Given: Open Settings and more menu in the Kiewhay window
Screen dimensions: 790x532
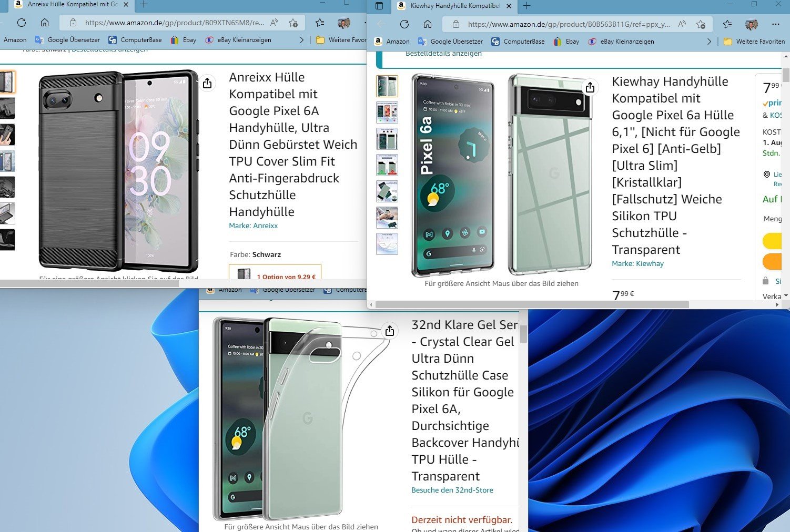Looking at the screenshot, I should [x=776, y=24].
